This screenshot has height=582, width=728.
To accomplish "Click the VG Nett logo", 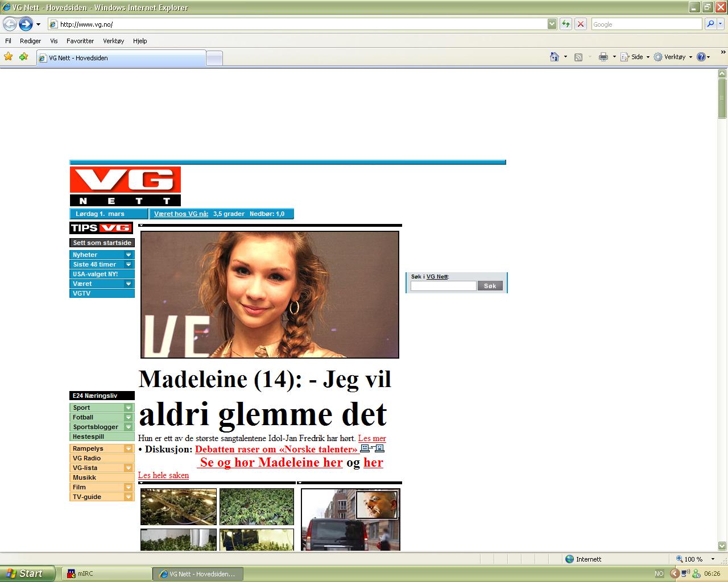I will [x=125, y=186].
